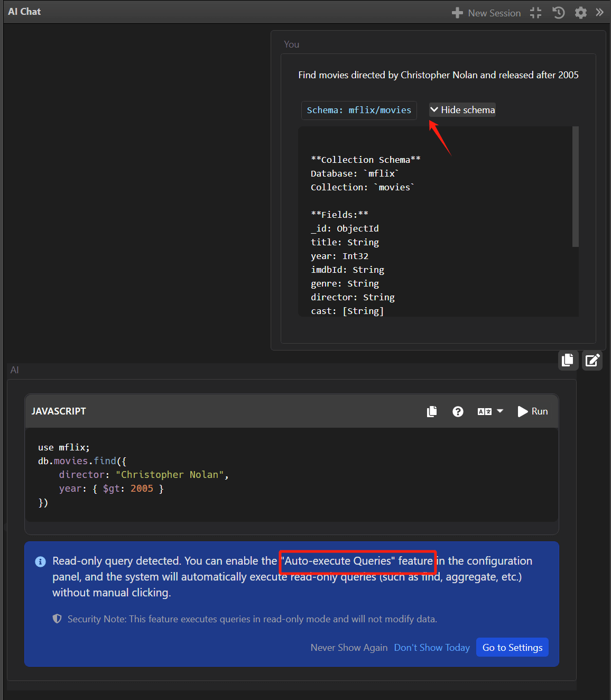Open the translate language dropdown
The height and width of the screenshot is (700, 611).
(490, 411)
